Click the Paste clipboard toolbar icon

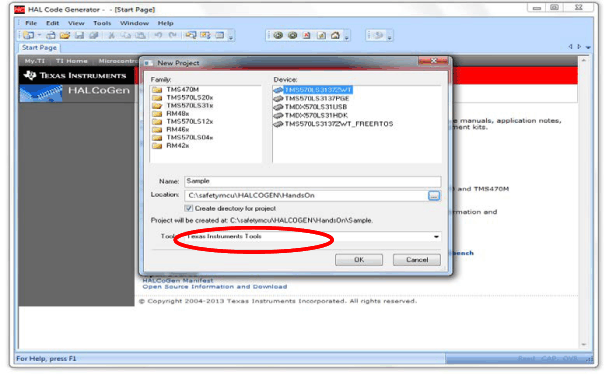140,35
